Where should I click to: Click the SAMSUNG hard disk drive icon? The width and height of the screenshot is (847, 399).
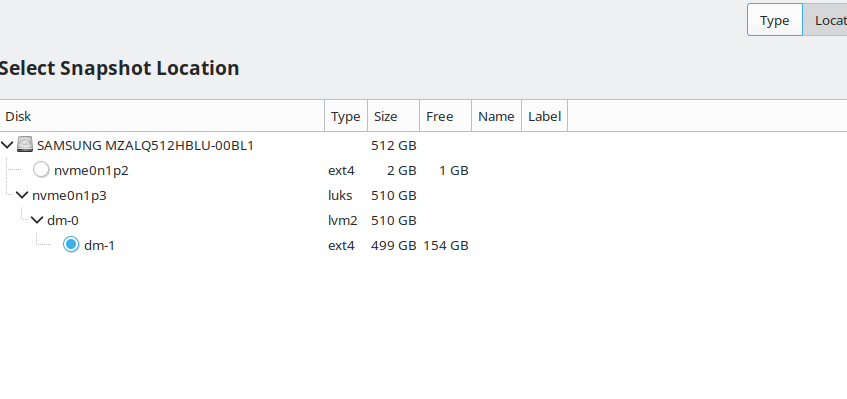pos(25,145)
